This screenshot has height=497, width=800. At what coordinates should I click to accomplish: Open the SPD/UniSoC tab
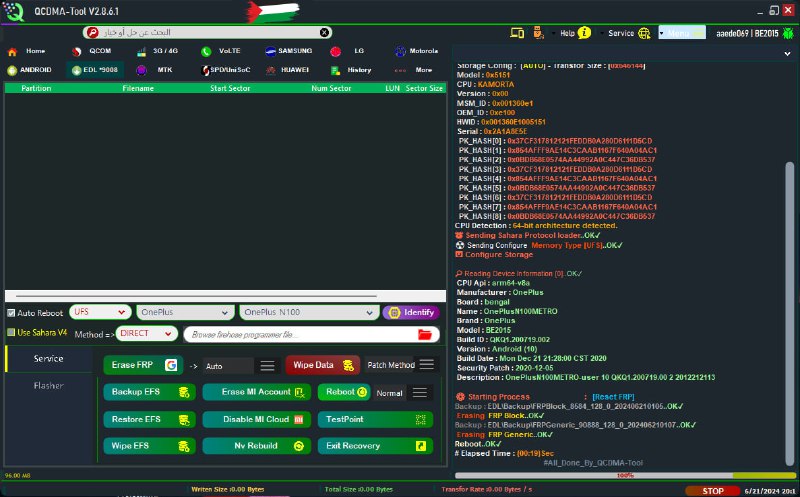point(226,70)
